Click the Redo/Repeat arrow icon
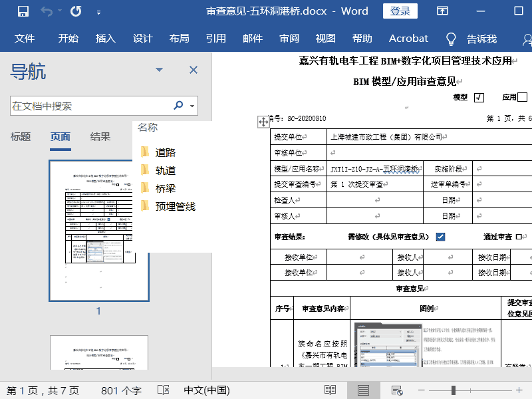 pyautogui.click(x=76, y=11)
